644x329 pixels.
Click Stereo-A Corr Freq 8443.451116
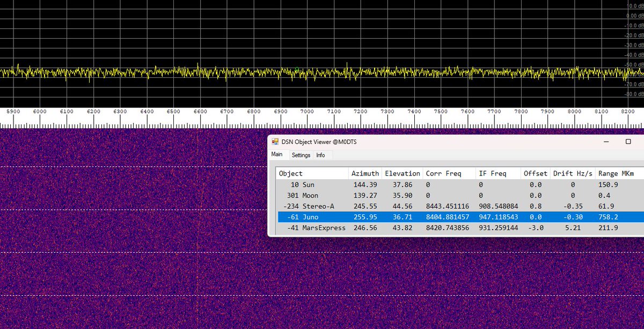(447, 206)
